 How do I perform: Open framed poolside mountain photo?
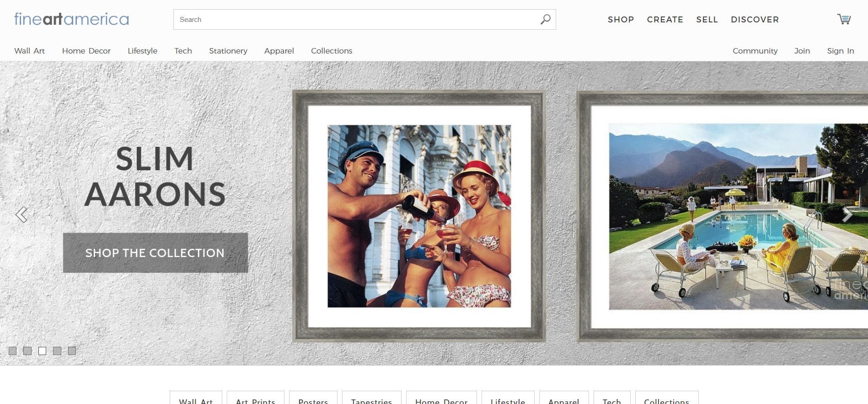pyautogui.click(x=723, y=216)
